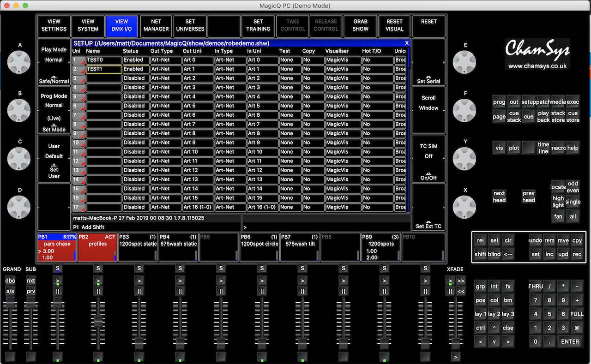591x364 pixels.
Task: Click the nxt page button
Action: (x=30, y=280)
